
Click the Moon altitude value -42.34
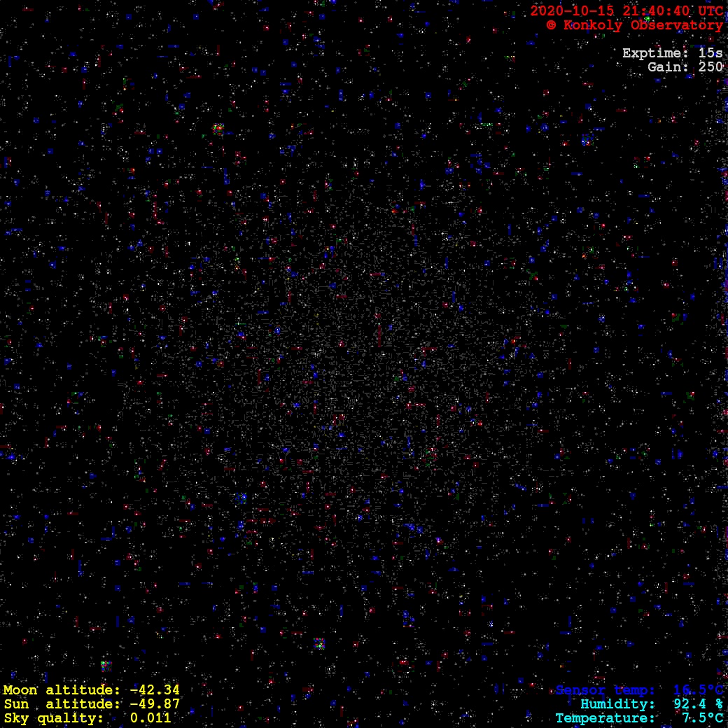[155, 690]
